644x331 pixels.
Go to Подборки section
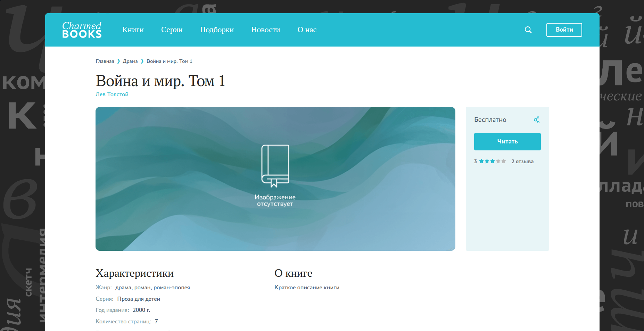pos(217,30)
